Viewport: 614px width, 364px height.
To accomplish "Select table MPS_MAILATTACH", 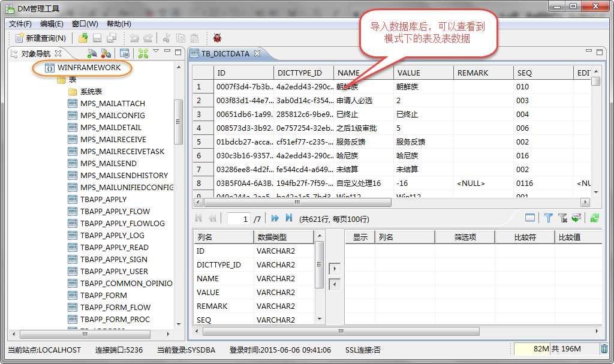I will tap(107, 103).
